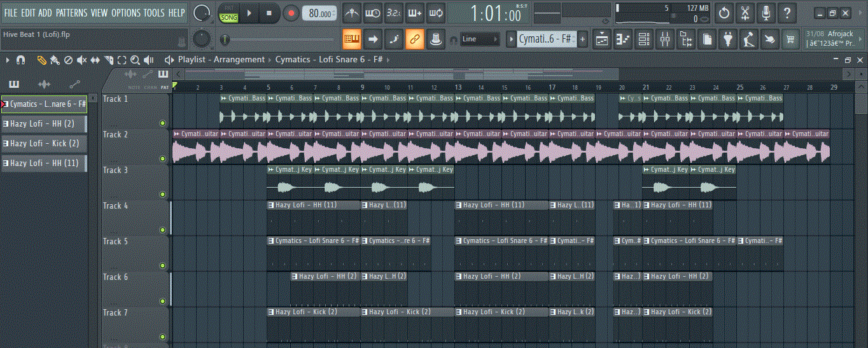
Task: Open the content shop cart icon
Action: point(791,39)
